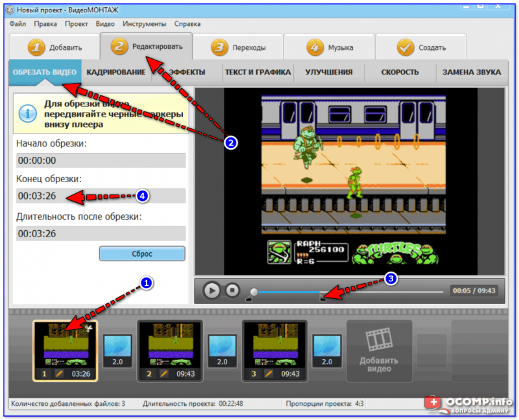519x420 pixels.
Task: Open the Проект menu
Action: tap(77, 24)
